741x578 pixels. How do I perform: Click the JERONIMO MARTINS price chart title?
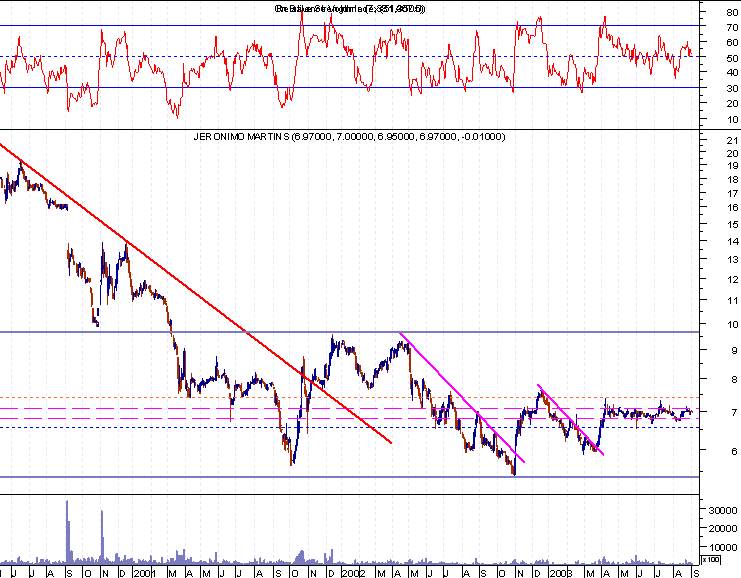(x=349, y=137)
